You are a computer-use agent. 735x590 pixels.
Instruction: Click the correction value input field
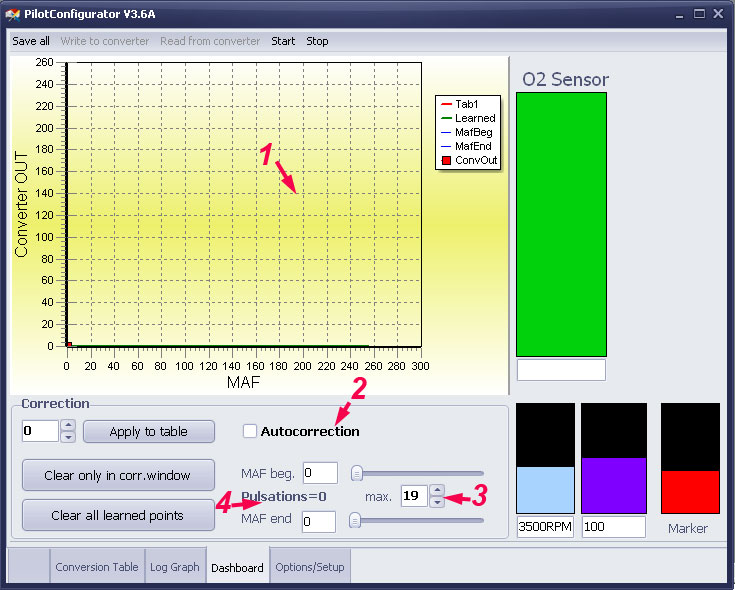point(40,431)
